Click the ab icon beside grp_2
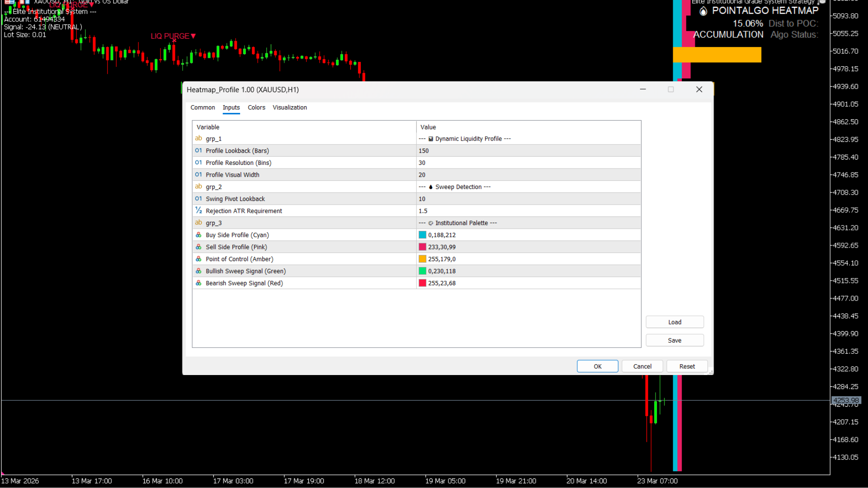 click(x=198, y=187)
